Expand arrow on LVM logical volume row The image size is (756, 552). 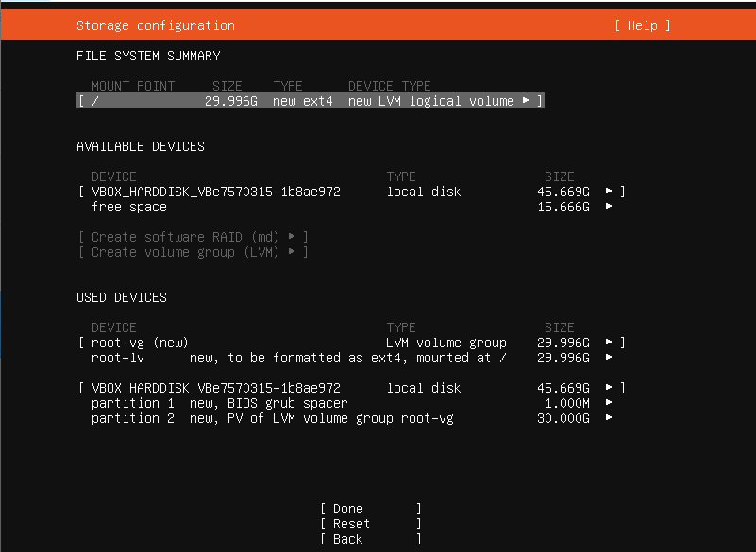[x=526, y=100]
